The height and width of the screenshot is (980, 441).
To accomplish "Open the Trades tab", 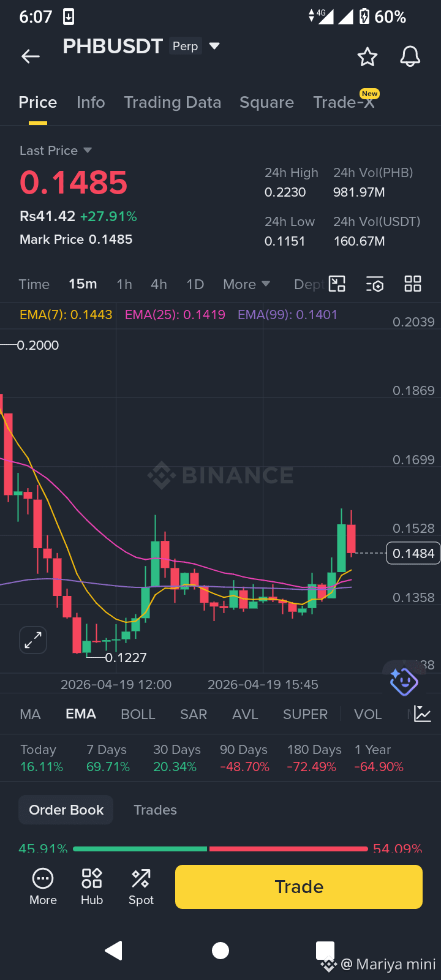I will click(x=155, y=810).
